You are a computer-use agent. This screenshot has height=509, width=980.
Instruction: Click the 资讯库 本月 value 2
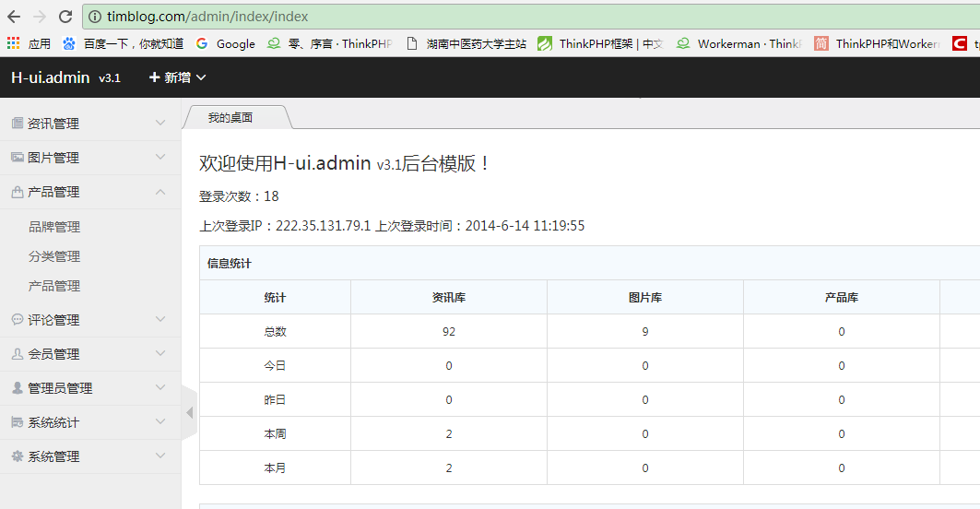coord(449,468)
